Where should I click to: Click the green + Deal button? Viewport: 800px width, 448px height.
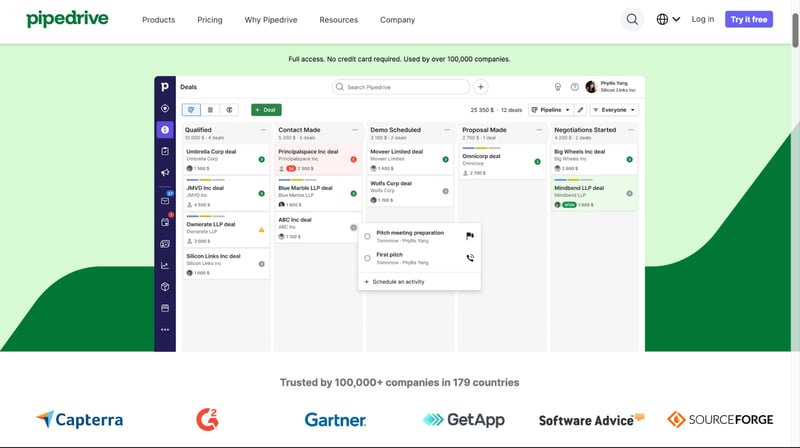click(266, 110)
